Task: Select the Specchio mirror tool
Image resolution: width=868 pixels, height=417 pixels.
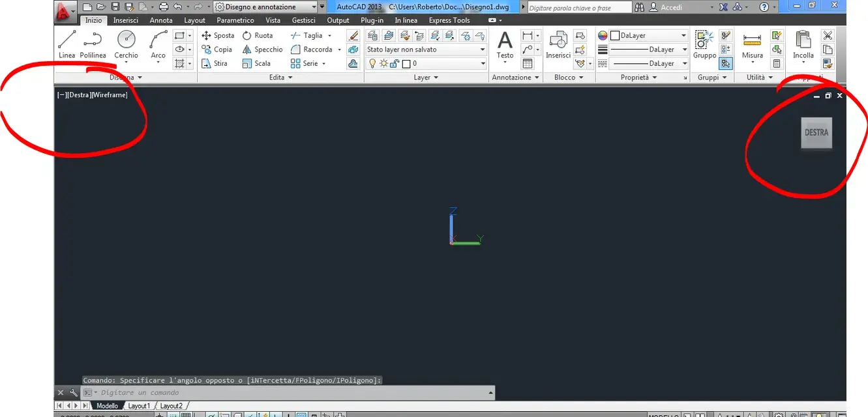Action: click(263, 50)
